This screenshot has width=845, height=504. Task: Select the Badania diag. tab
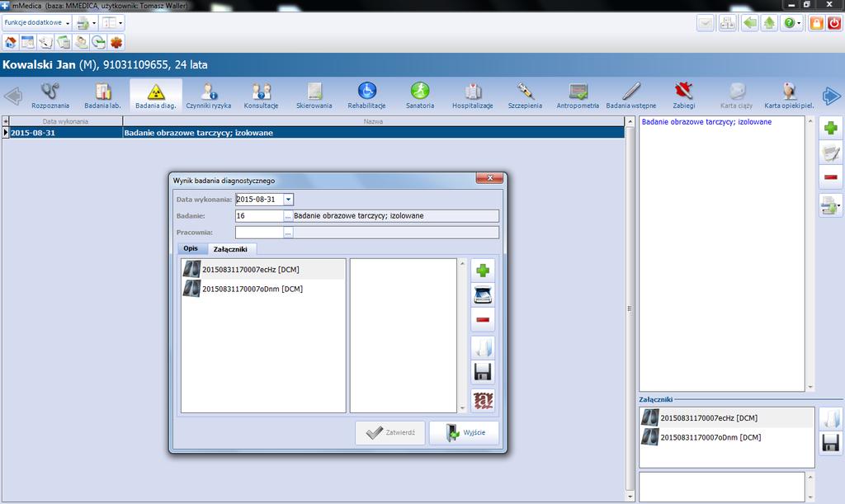tap(156, 96)
